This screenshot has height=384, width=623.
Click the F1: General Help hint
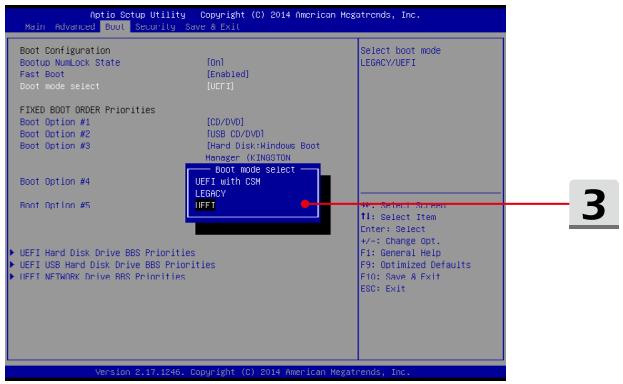[400, 253]
